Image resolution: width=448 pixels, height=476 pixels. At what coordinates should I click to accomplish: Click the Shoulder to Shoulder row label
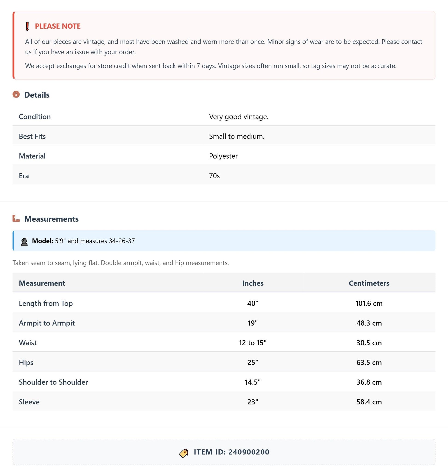pyautogui.click(x=53, y=382)
